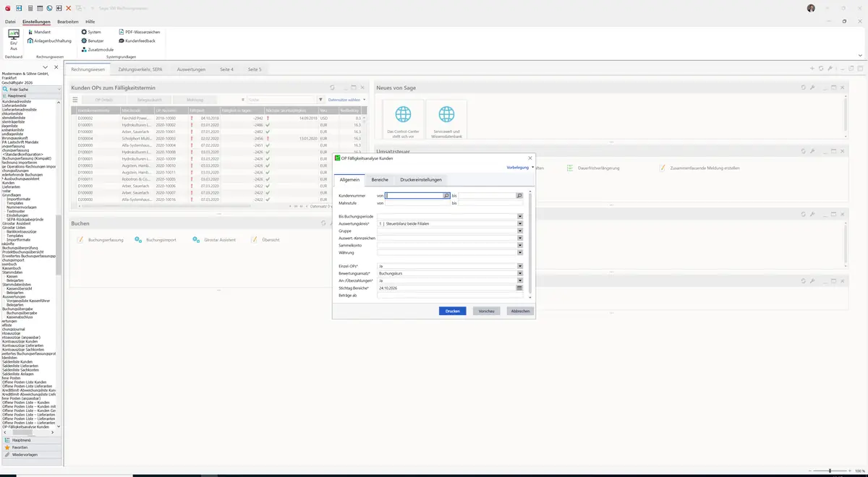Image resolution: width=868 pixels, height=477 pixels.
Task: Open Übersicht in the Buchen panel
Action: [265, 239]
